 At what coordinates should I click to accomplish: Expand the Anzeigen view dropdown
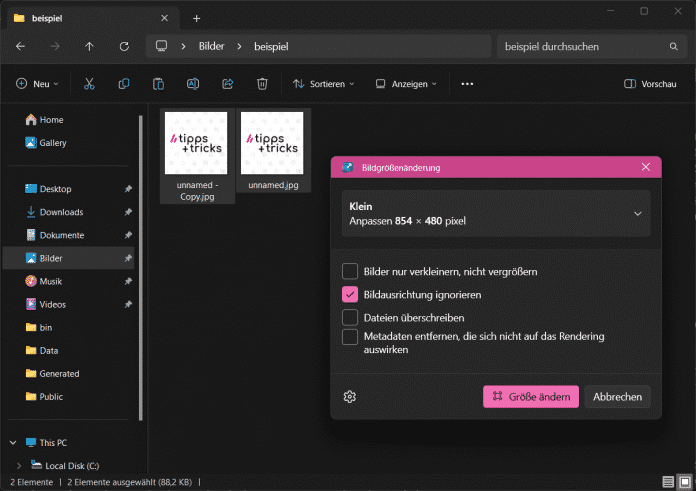coord(406,84)
